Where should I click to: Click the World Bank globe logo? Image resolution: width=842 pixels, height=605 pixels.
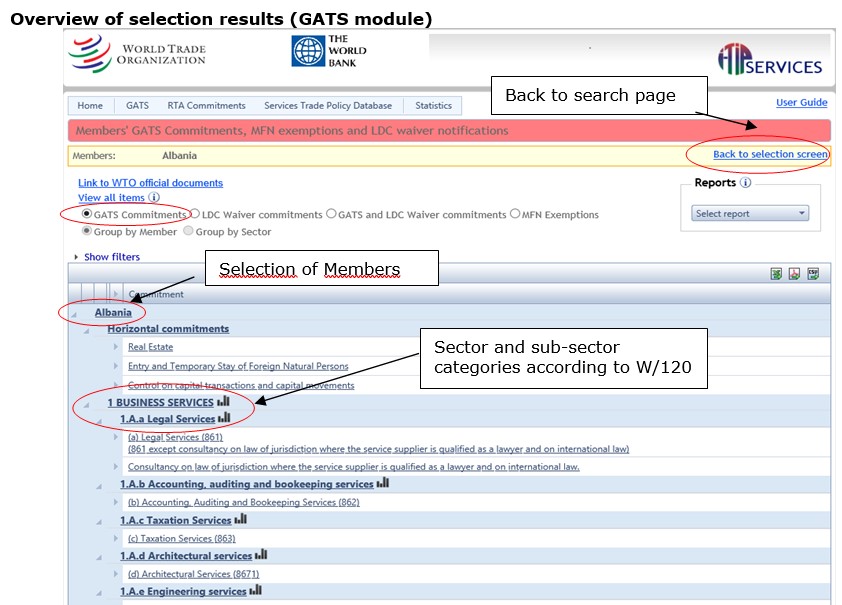[x=308, y=51]
